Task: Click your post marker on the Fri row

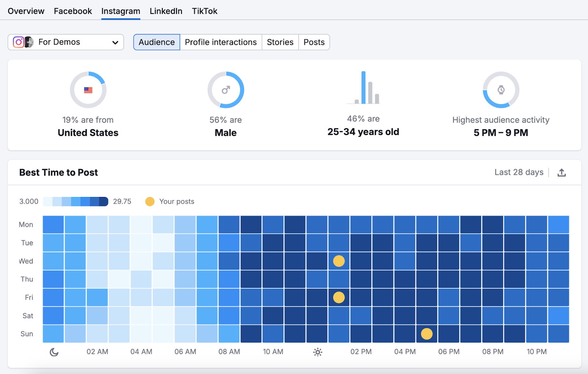Action: [339, 298]
